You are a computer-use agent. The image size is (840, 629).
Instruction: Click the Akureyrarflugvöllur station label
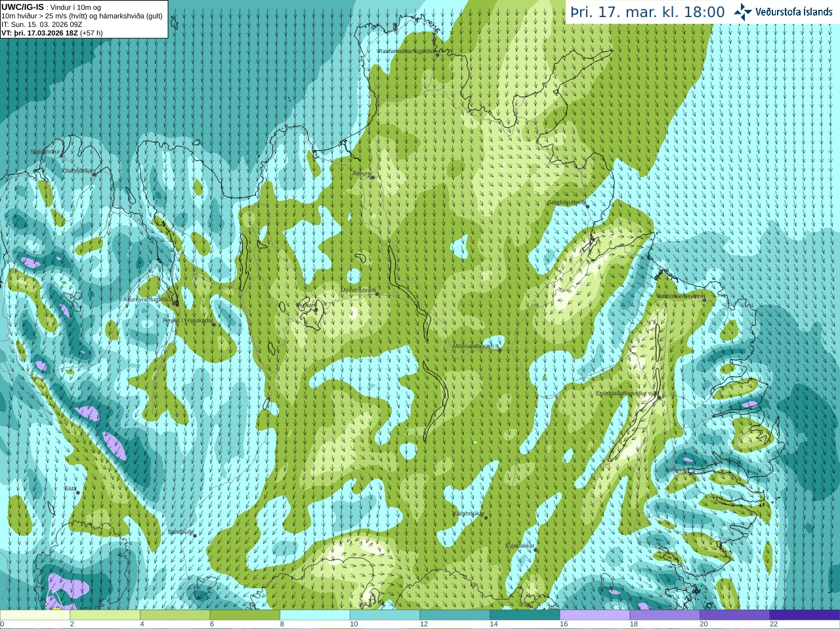[x=148, y=299]
